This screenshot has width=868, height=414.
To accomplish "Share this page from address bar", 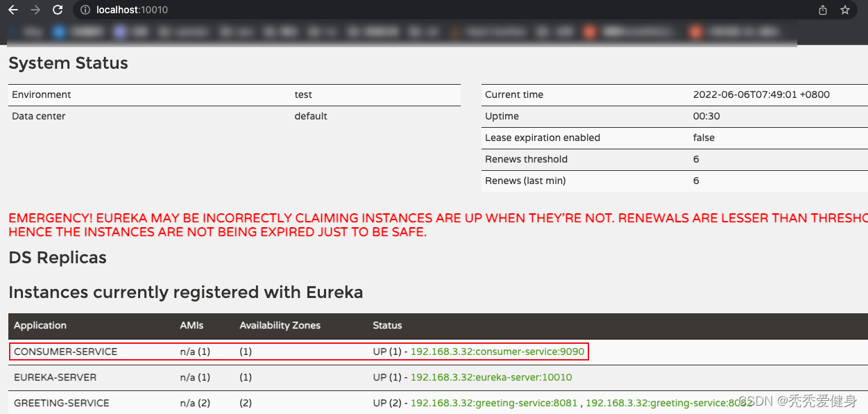I will point(823,10).
